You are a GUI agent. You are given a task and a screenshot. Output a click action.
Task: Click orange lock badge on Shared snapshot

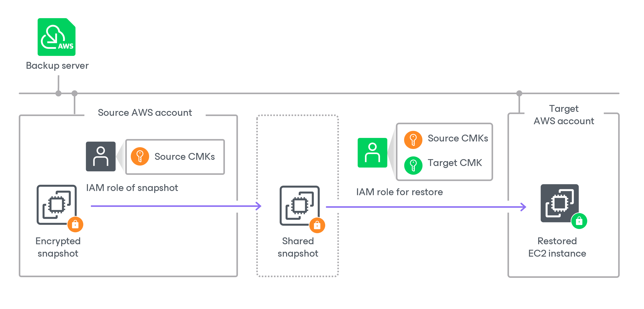(x=317, y=225)
